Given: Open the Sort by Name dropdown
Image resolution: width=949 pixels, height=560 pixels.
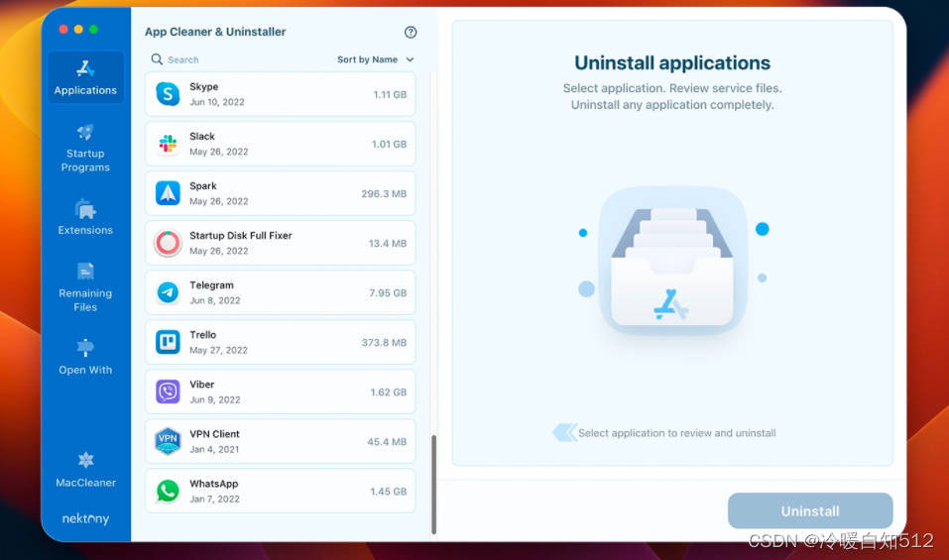Looking at the screenshot, I should coord(375,59).
